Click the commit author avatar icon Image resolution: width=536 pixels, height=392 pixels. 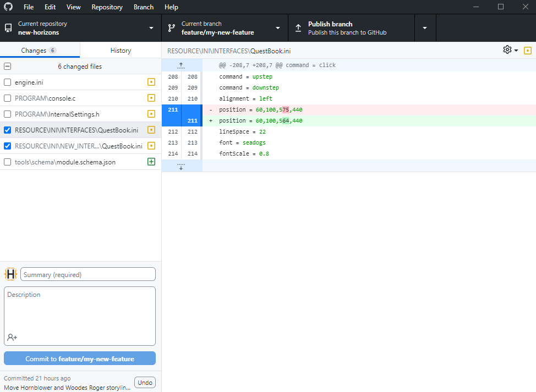click(x=10, y=274)
